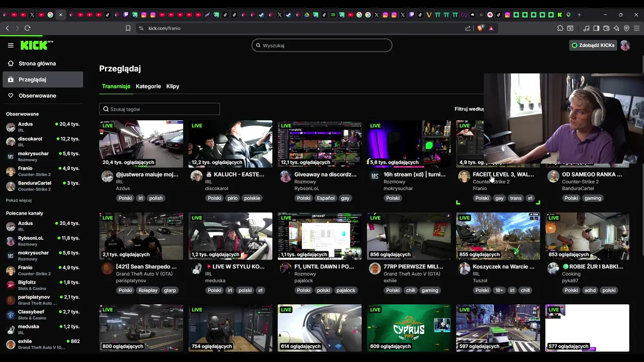644x362 pixels.
Task: Switch to Transmisje tab
Action: pyautogui.click(x=116, y=86)
